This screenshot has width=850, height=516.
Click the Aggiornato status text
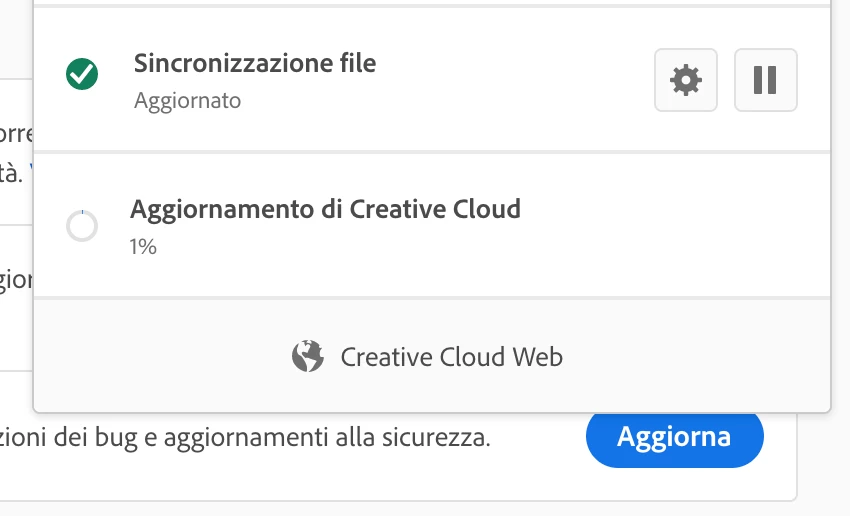187,101
